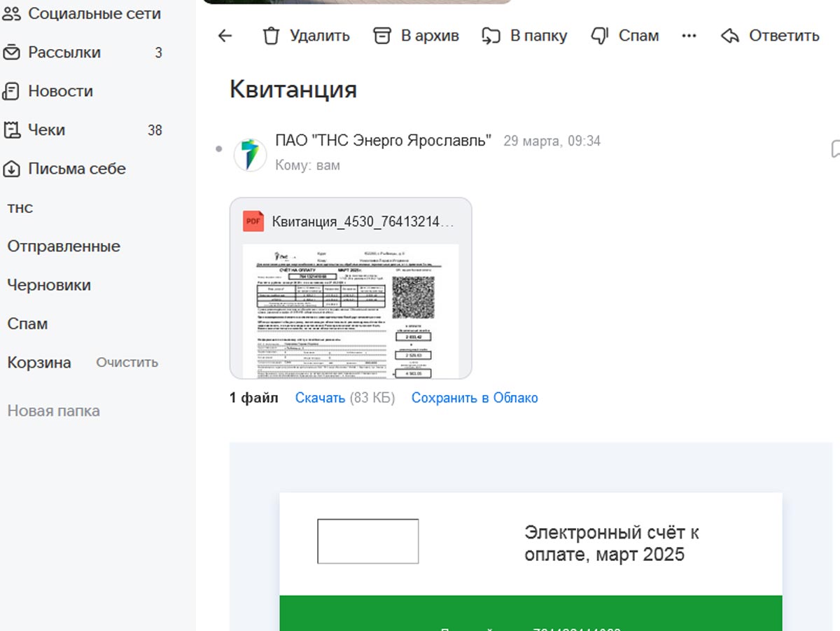Toggle the bookmark flag on the email
The width and height of the screenshot is (840, 631).
pos(834,148)
